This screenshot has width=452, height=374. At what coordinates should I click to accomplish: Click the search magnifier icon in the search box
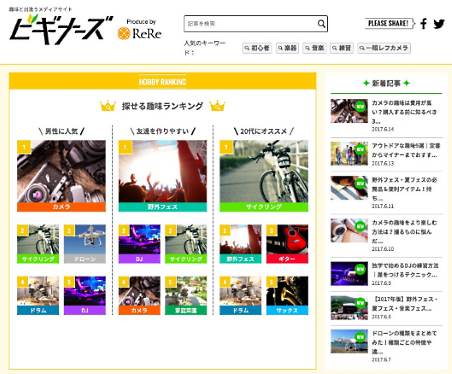pos(321,24)
